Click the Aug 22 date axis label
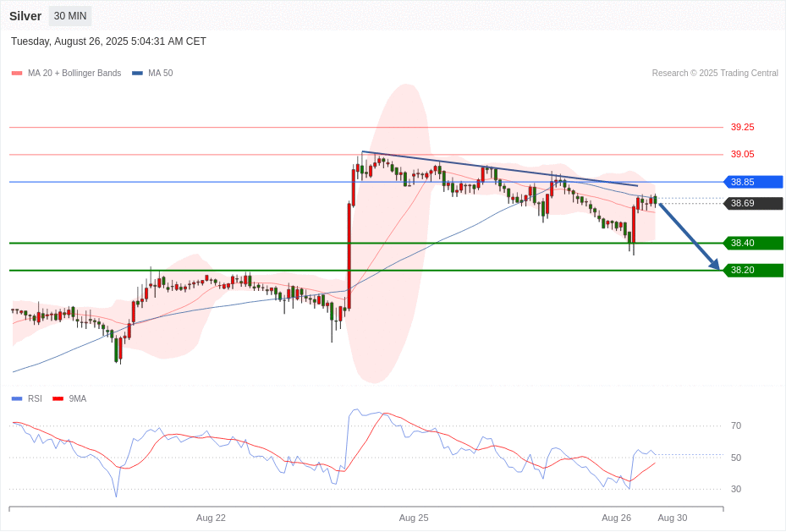The image size is (786, 532). coord(211,518)
